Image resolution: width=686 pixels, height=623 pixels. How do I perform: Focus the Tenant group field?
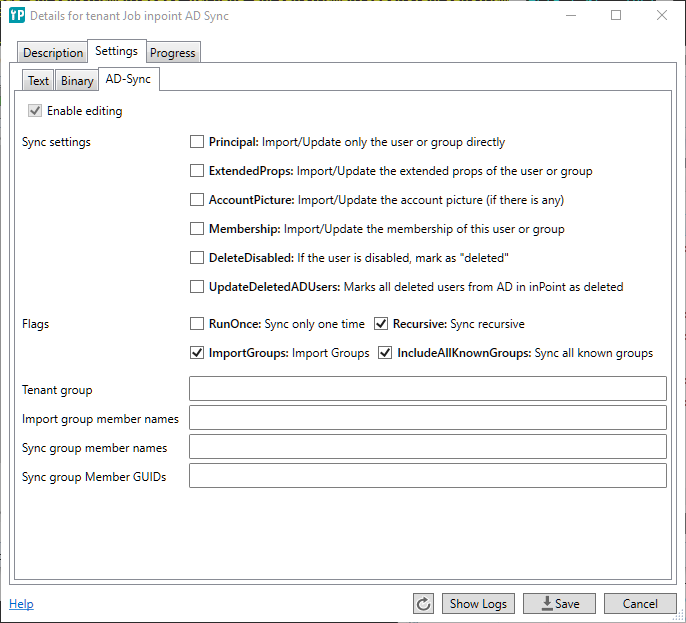tap(428, 388)
